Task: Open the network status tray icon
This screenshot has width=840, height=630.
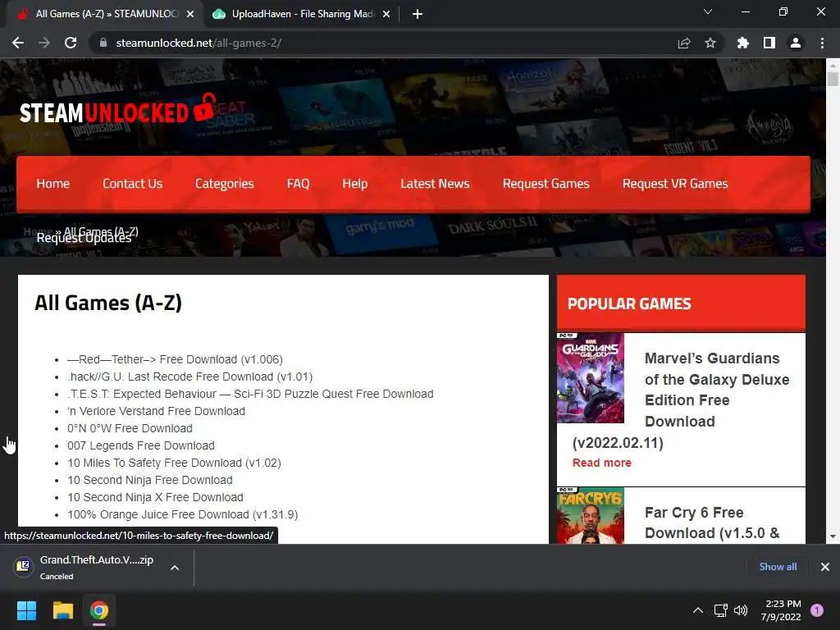Action: tap(720, 610)
